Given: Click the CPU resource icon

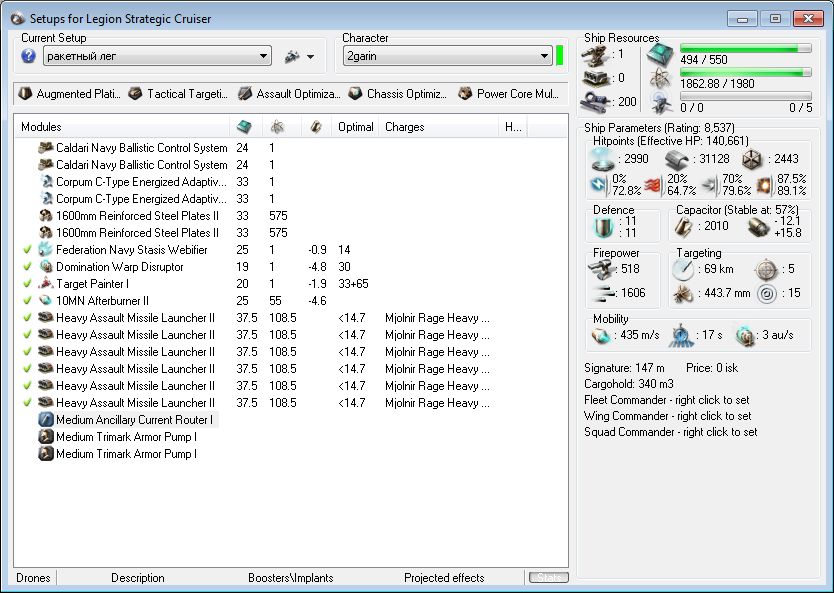Looking at the screenshot, I should [x=660, y=54].
